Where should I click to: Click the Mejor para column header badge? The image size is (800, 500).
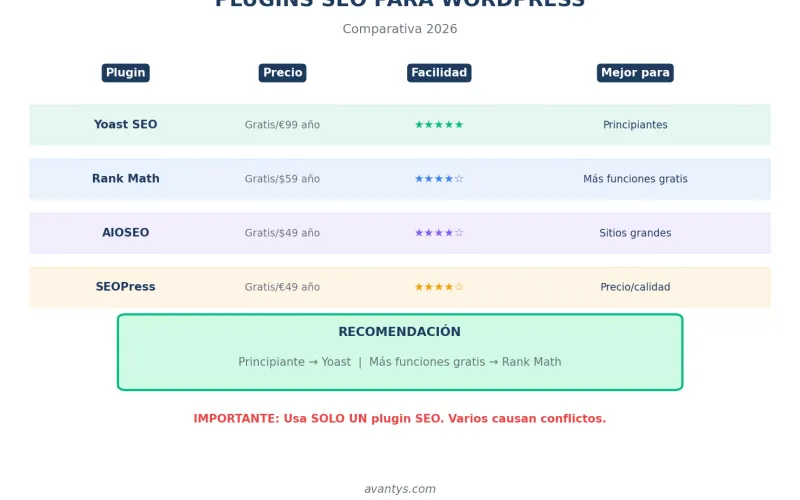coord(635,73)
